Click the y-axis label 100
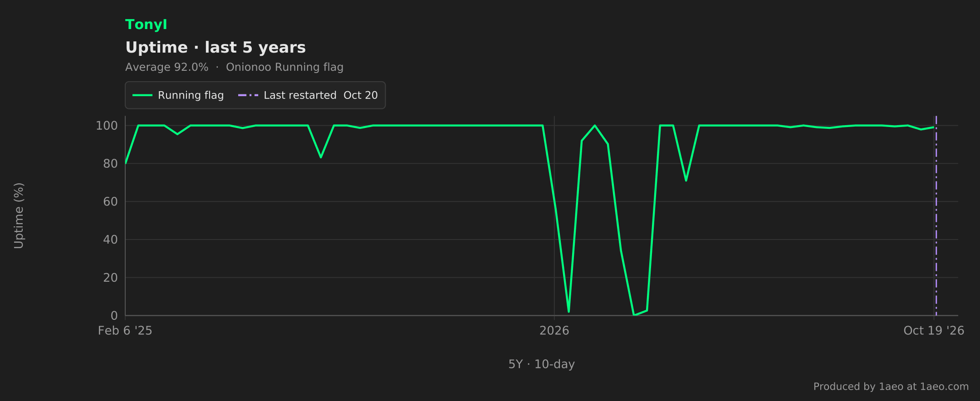This screenshot has width=980, height=401. point(107,126)
